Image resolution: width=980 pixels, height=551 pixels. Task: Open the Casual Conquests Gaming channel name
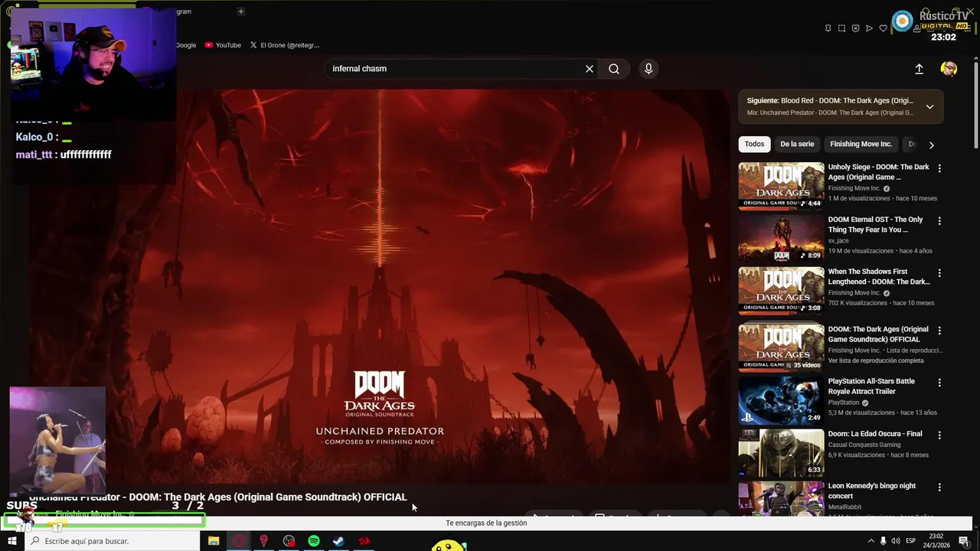tap(864, 445)
